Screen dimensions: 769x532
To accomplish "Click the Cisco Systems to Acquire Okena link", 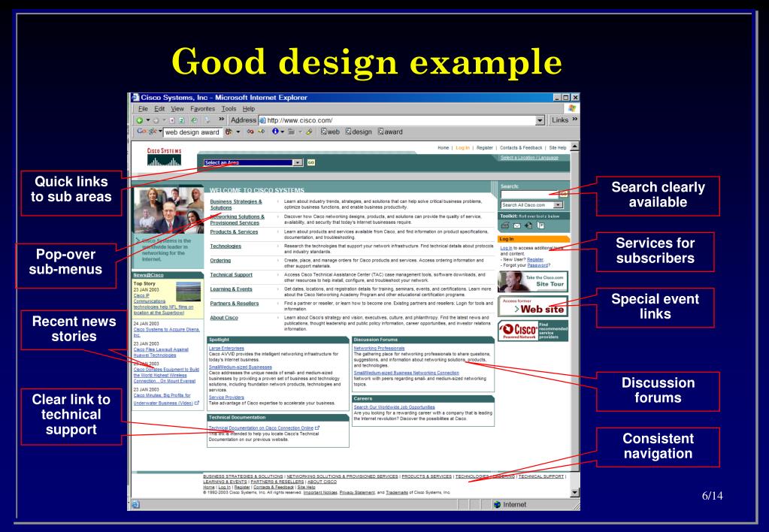I will click(x=166, y=332).
